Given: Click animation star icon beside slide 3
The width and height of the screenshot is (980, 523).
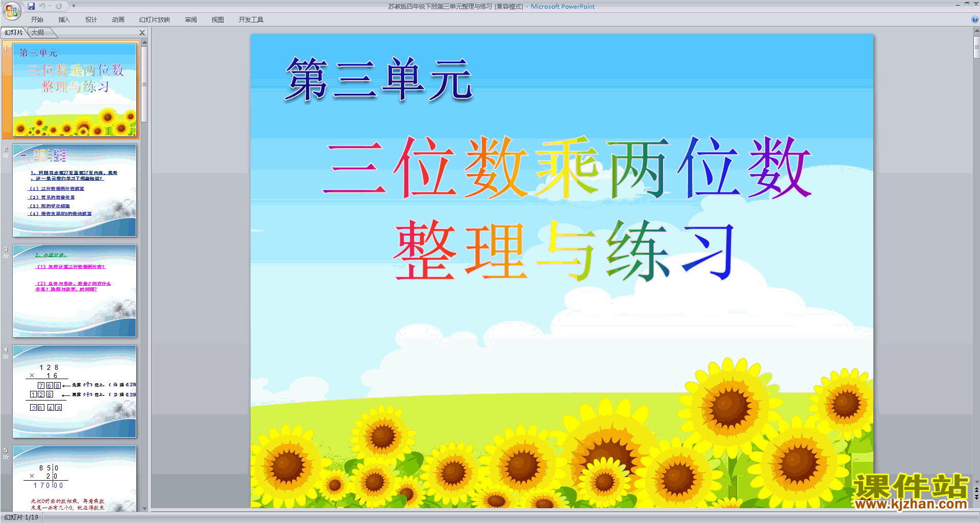Looking at the screenshot, I should [6, 256].
